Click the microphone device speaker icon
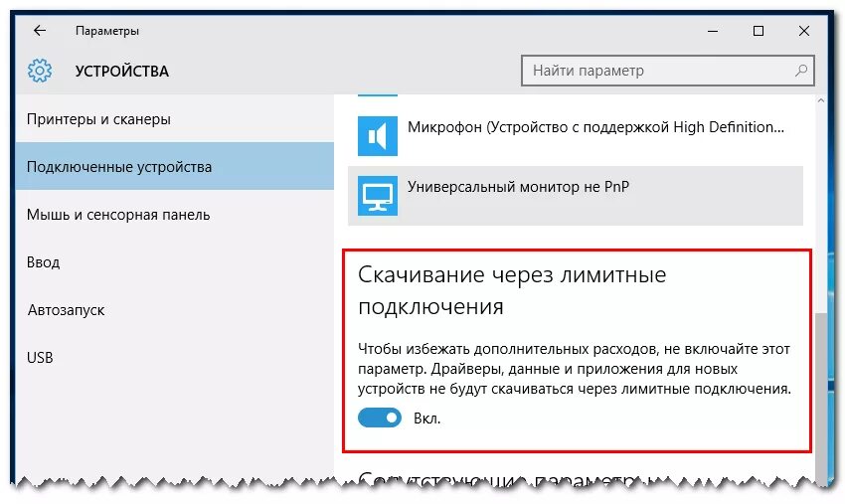Image resolution: width=845 pixels, height=504 pixels. click(x=377, y=136)
